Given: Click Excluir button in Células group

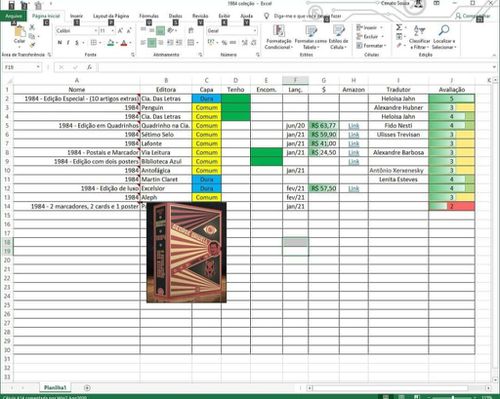Looking at the screenshot, I should [370, 36].
